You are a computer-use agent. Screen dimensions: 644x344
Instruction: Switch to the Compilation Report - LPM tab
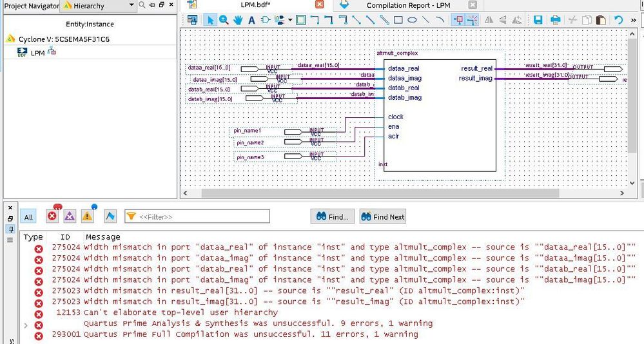(408, 6)
